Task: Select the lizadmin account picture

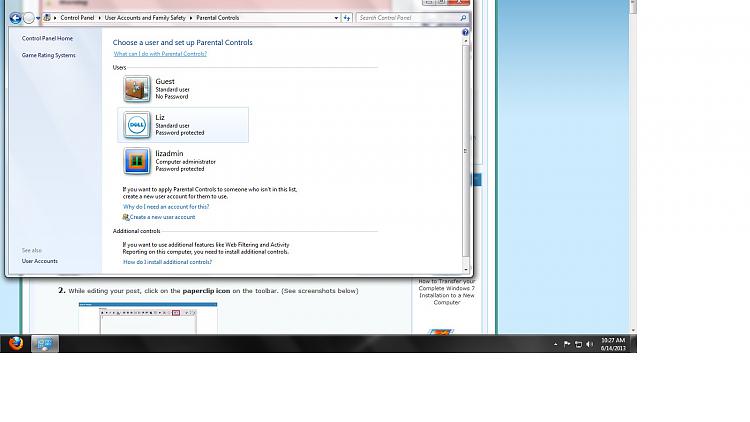Action: 136,161
